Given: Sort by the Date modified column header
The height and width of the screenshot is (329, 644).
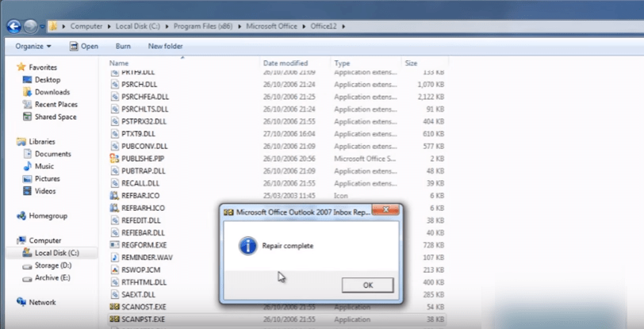Looking at the screenshot, I should tap(286, 63).
